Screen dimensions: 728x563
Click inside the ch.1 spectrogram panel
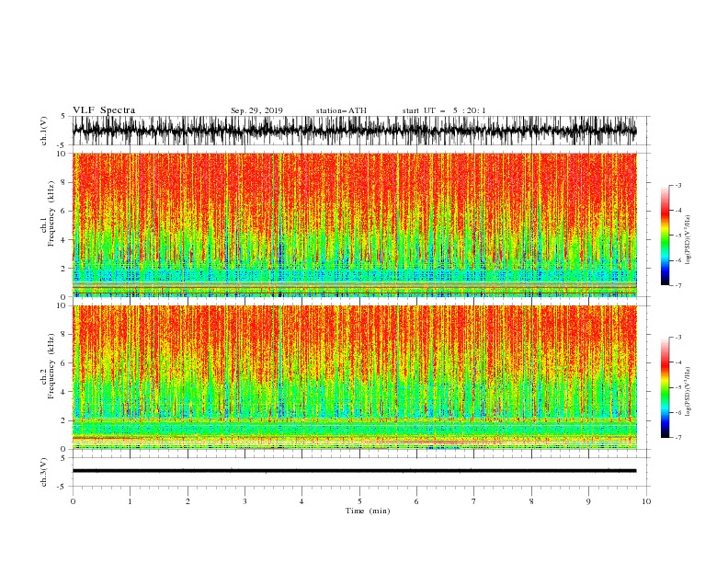[354, 224]
